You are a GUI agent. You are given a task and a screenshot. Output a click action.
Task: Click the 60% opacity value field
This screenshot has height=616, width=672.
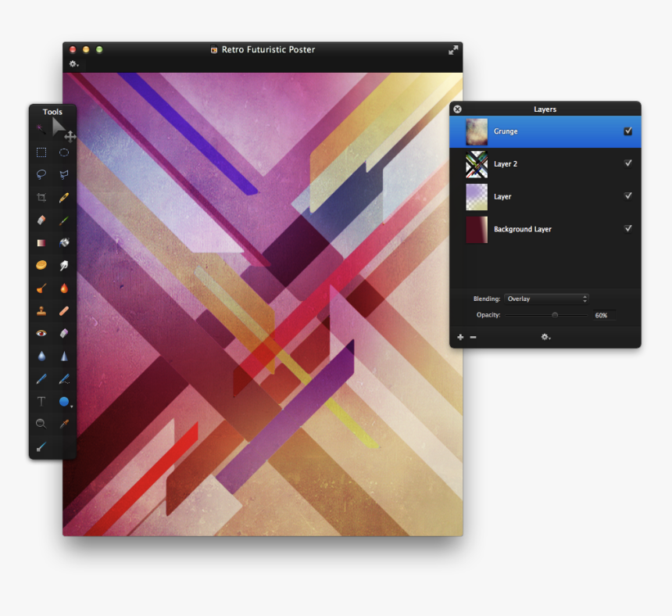pyautogui.click(x=602, y=315)
